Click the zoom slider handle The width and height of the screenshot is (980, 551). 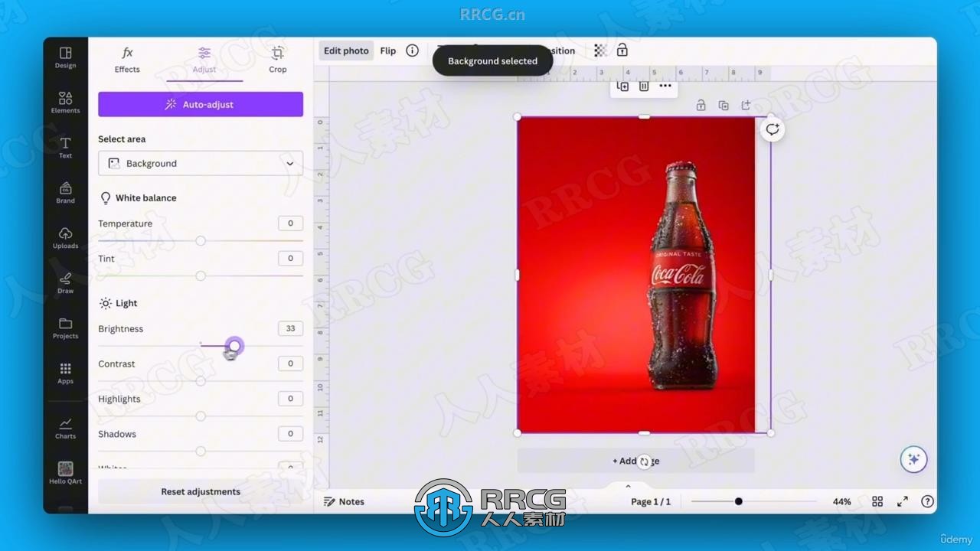pyautogui.click(x=738, y=501)
